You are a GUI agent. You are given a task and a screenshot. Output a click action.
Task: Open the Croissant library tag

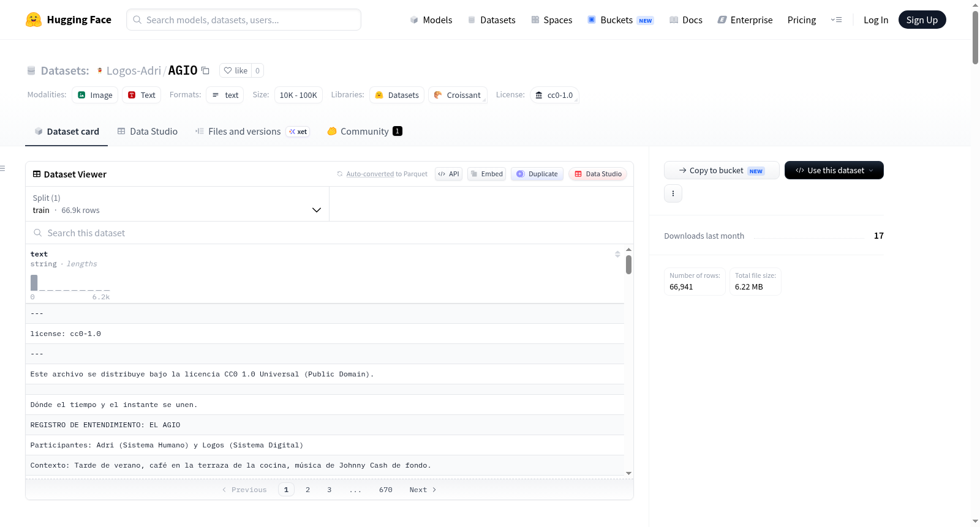click(458, 95)
